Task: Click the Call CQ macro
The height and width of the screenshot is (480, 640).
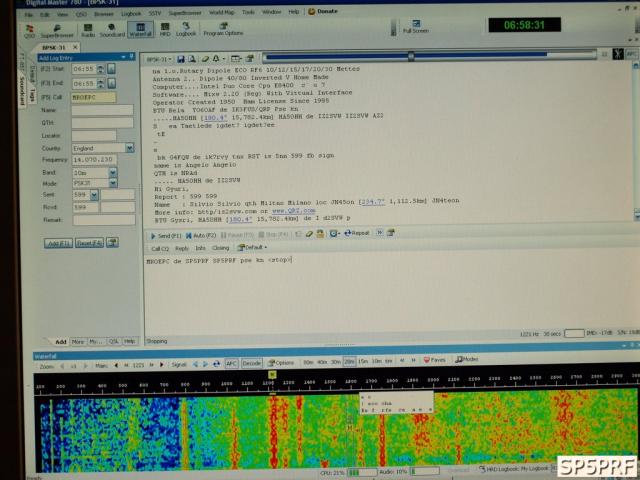Action: pos(160,249)
